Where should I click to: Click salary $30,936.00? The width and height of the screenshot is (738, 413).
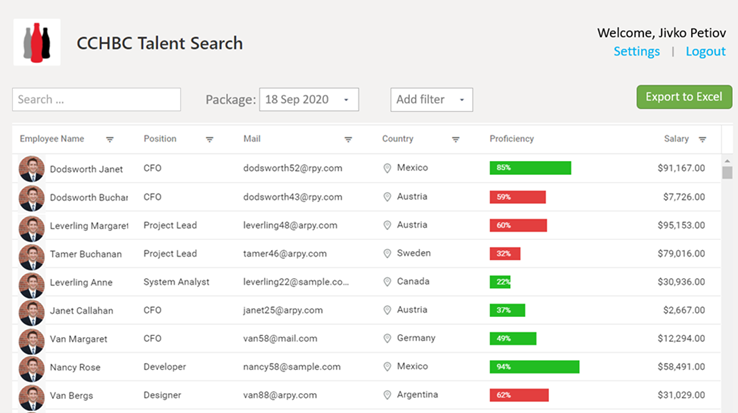click(x=681, y=282)
